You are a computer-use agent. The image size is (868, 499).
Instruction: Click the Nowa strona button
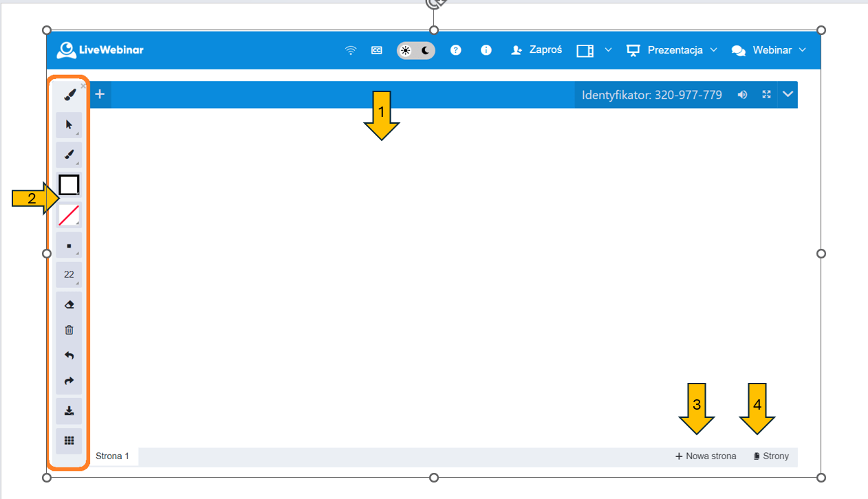[x=706, y=456]
